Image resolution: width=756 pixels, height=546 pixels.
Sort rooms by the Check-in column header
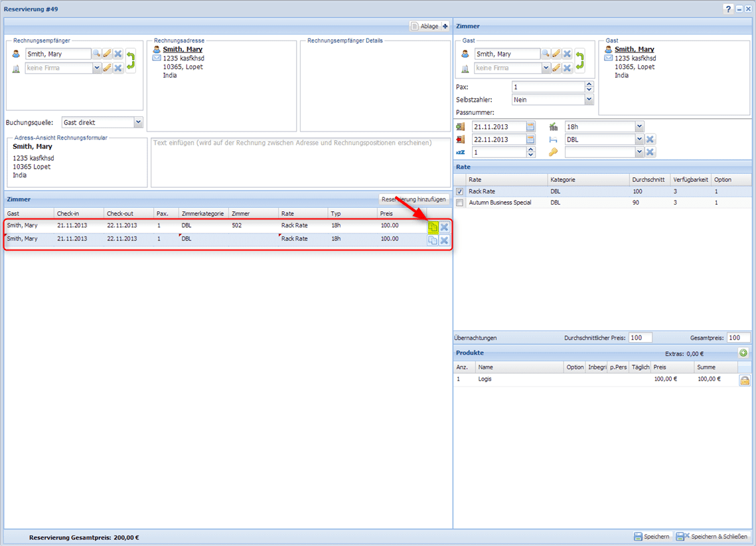coord(79,214)
